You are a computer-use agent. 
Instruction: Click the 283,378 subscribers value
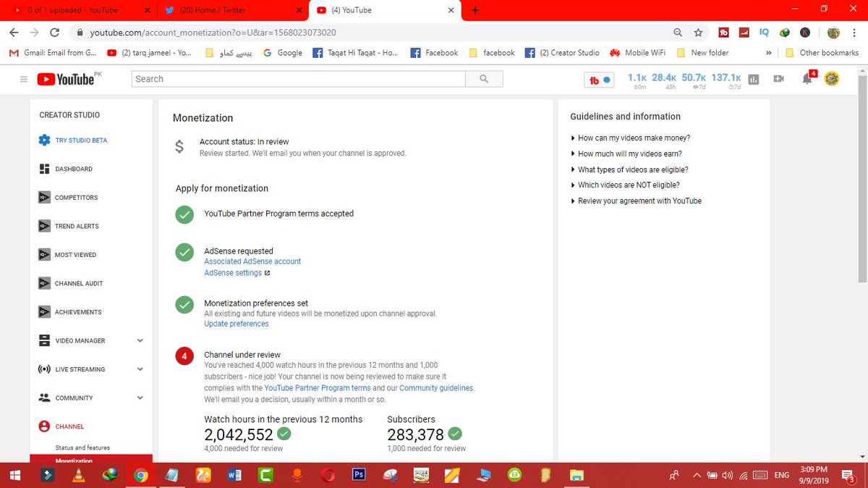coord(415,434)
